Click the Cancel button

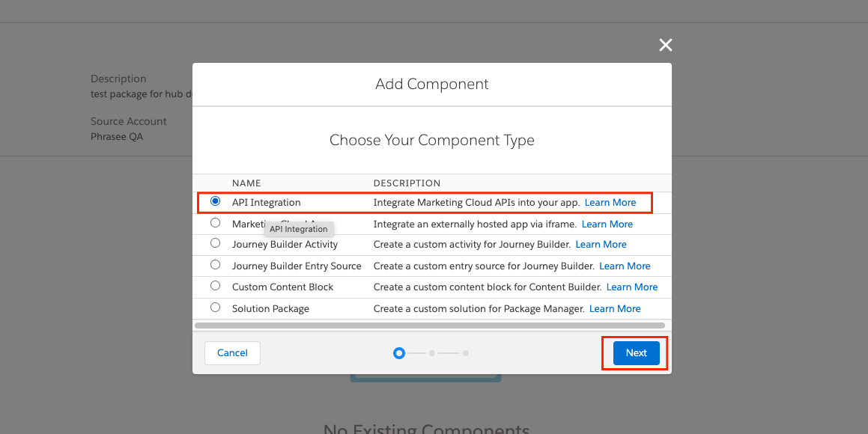pos(232,352)
